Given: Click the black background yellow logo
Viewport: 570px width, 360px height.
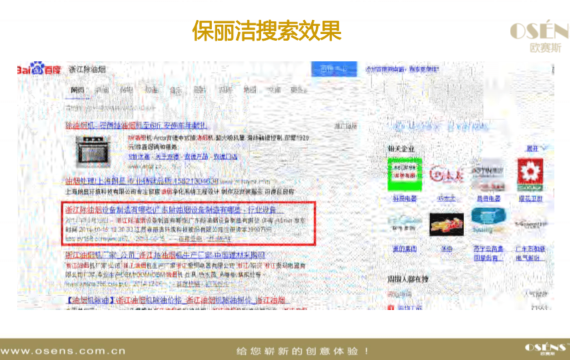Looking at the screenshot, I should [x=446, y=224].
